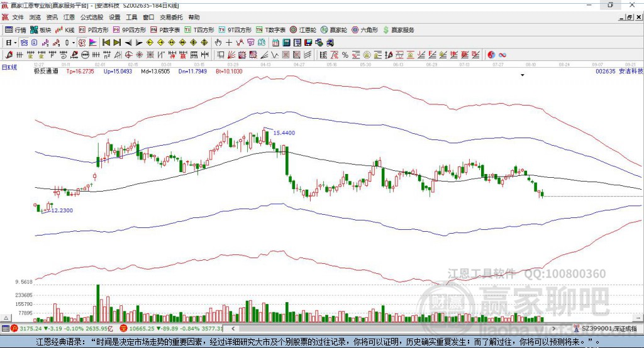Open the 交易委托 menu
Viewport: 644px width, 348px height.
(171, 17)
